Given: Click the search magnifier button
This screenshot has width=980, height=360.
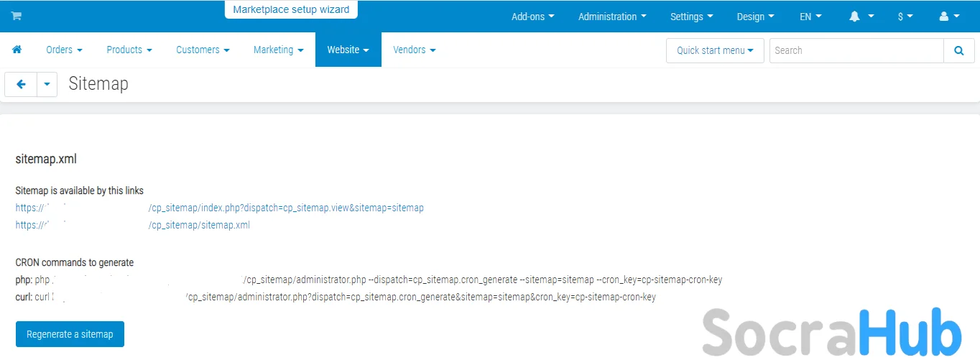Looking at the screenshot, I should point(958,50).
